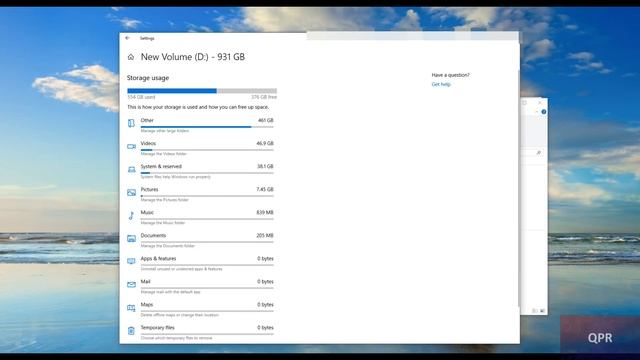Click the 376 GB free label
This screenshot has height=360, width=640.
click(264, 97)
